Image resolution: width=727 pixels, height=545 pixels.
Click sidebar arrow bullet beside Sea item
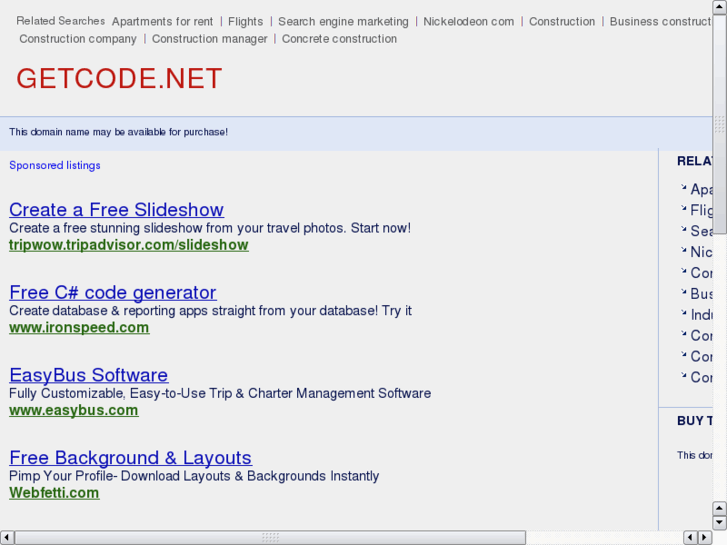click(683, 229)
